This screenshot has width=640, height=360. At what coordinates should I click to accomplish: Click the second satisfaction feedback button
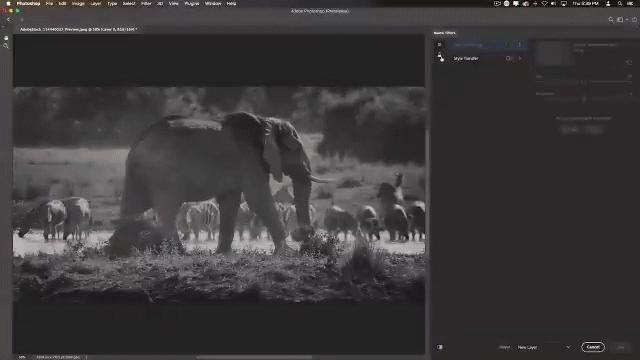[x=594, y=129]
